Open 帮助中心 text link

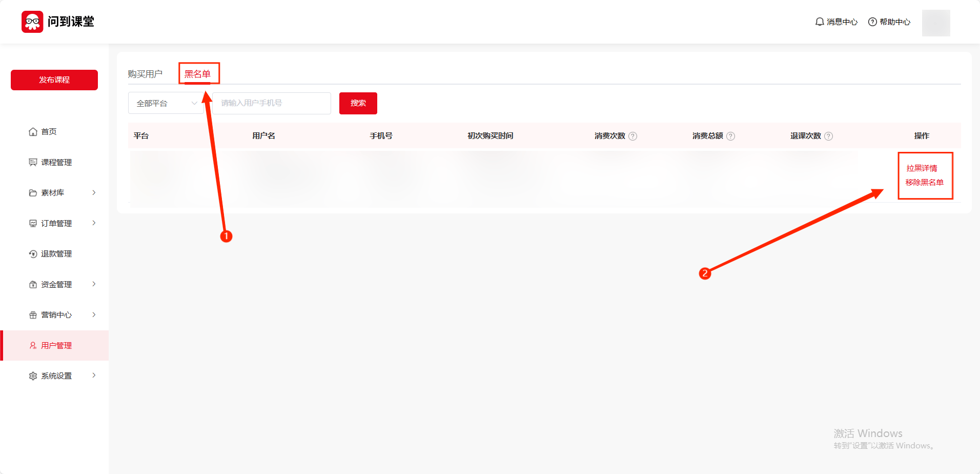(x=895, y=22)
